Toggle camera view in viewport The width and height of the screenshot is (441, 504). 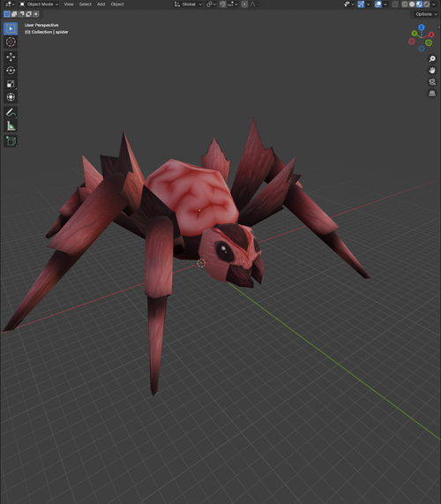click(432, 82)
